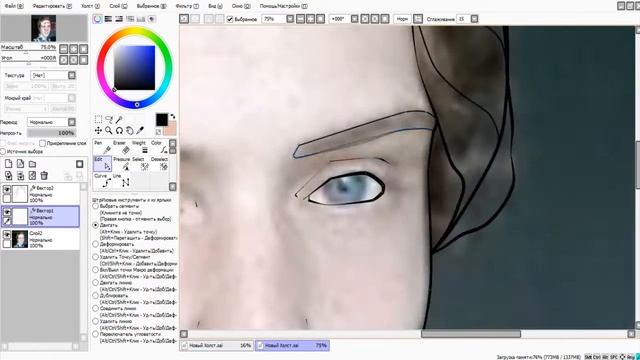Create a new raster layer

click(x=9, y=164)
